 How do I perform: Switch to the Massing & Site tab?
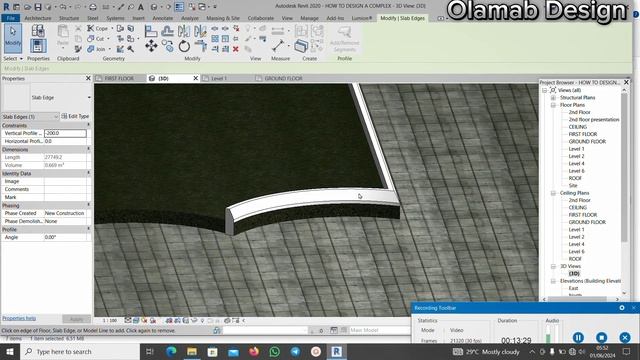coord(223,18)
